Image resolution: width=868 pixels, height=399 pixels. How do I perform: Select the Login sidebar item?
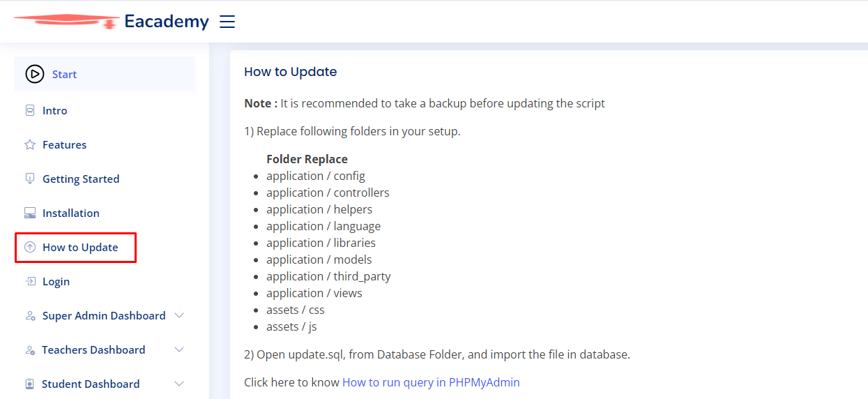click(105, 281)
